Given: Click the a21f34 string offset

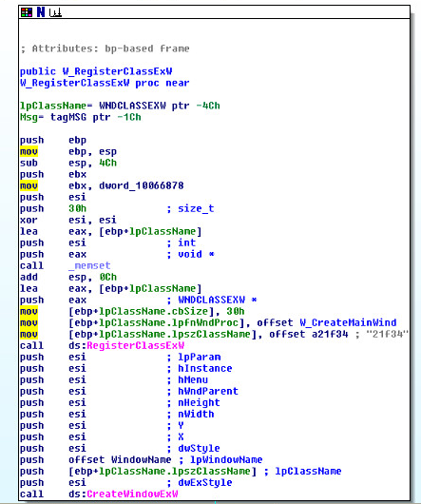Looking at the screenshot, I should (x=330, y=335).
